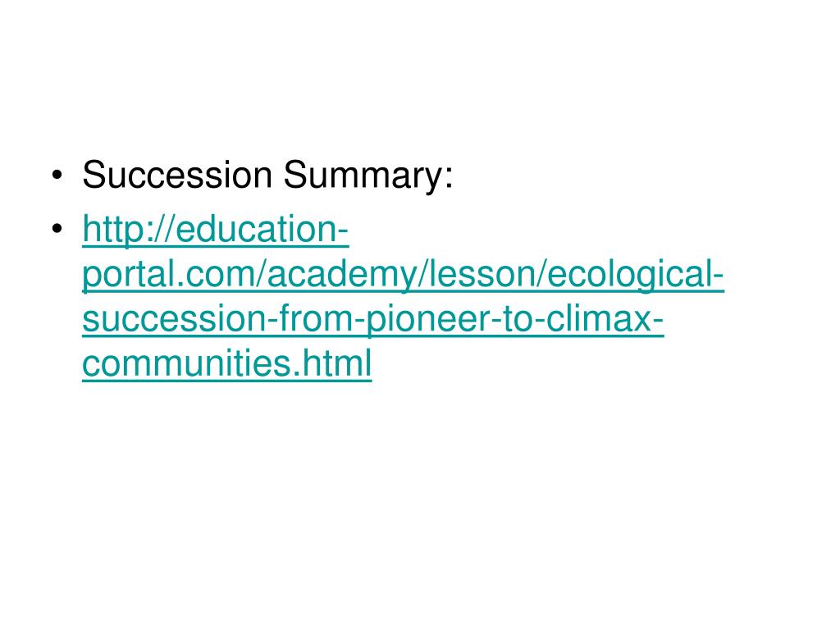Viewport: 840px width, 630px height.
Task: Open the education-portal.com ecological succession hyperlink
Action: (403, 296)
